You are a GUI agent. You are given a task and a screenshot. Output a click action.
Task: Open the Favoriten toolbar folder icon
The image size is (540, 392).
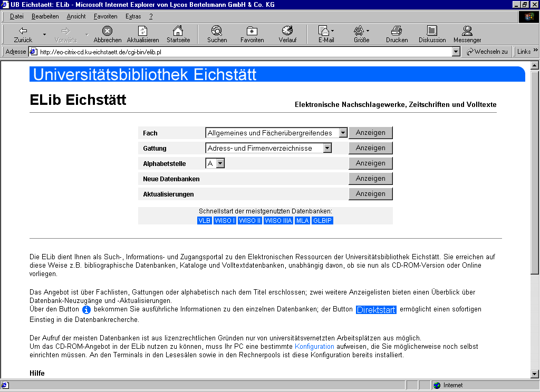[252, 31]
